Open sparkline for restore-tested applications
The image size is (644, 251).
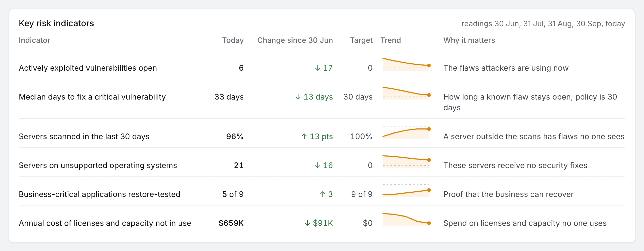[x=406, y=191]
